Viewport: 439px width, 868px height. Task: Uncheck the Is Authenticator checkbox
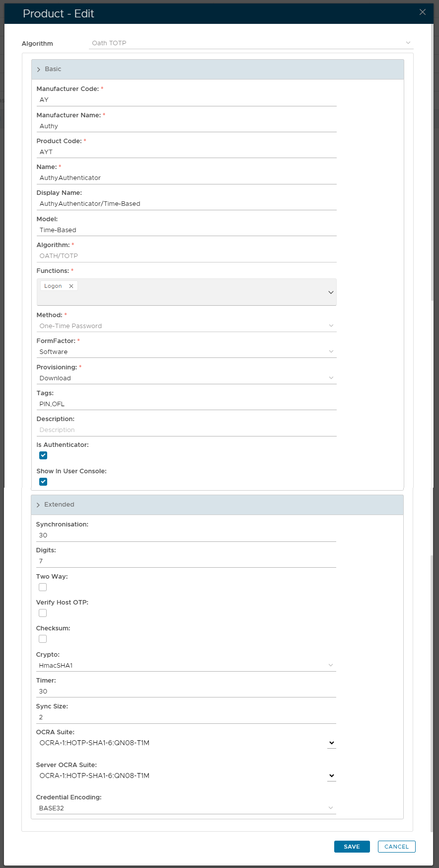tap(43, 455)
